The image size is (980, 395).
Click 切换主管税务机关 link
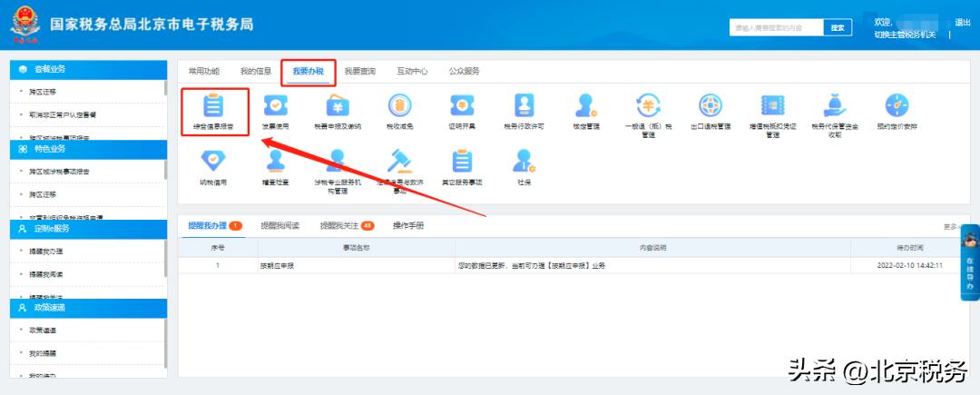905,35
